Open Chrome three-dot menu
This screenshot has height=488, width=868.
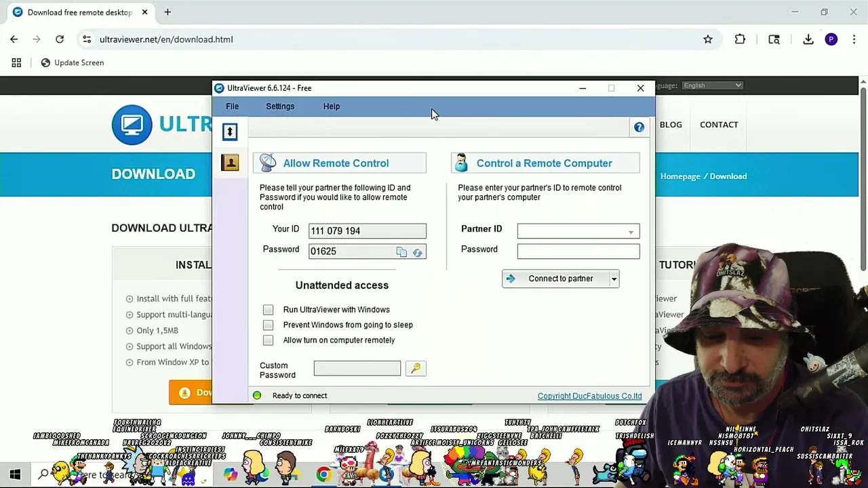click(853, 39)
